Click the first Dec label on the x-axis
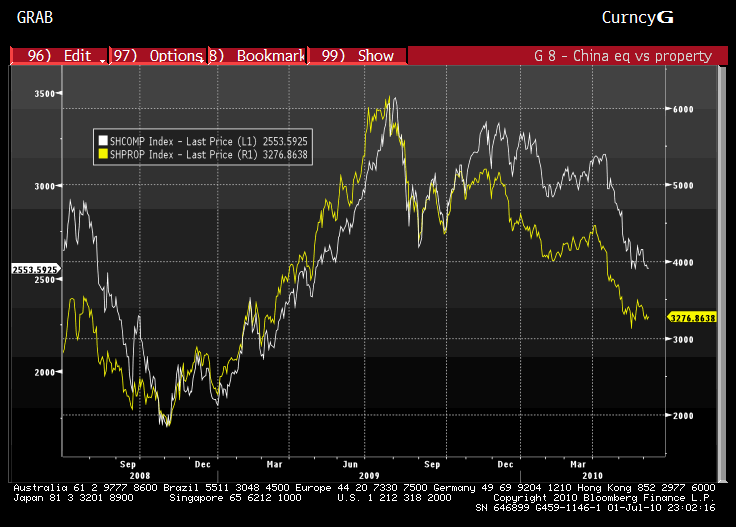 [x=203, y=464]
